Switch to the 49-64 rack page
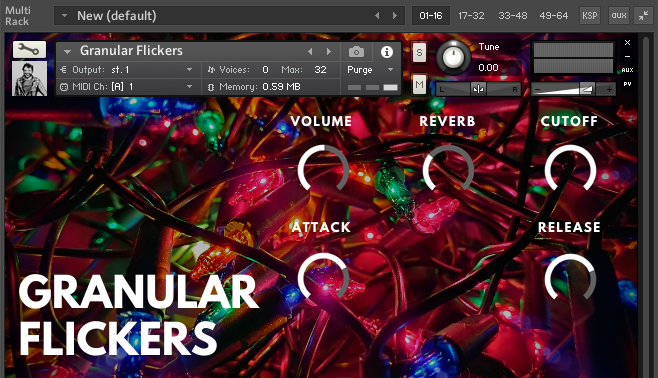Screen dimensions: 658x378 (x=554, y=16)
